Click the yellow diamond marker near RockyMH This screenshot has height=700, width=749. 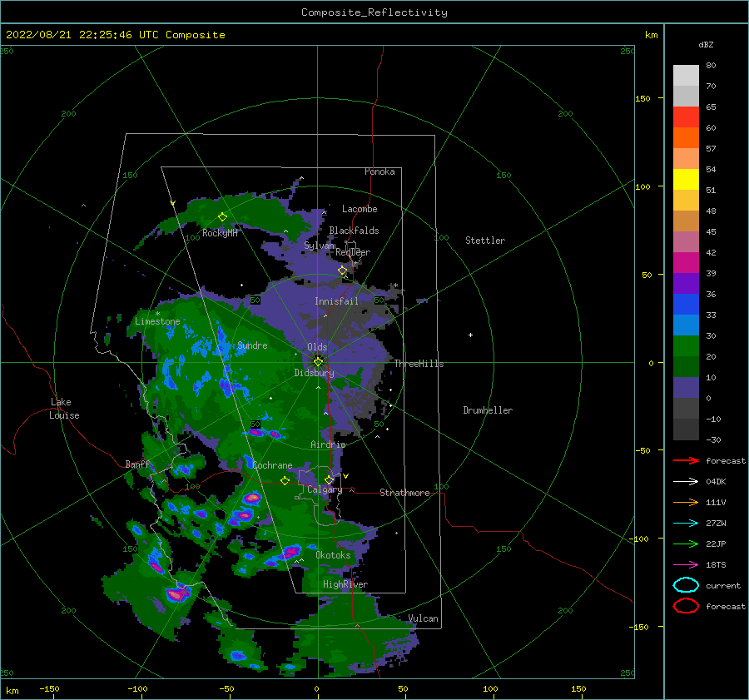[x=222, y=217]
